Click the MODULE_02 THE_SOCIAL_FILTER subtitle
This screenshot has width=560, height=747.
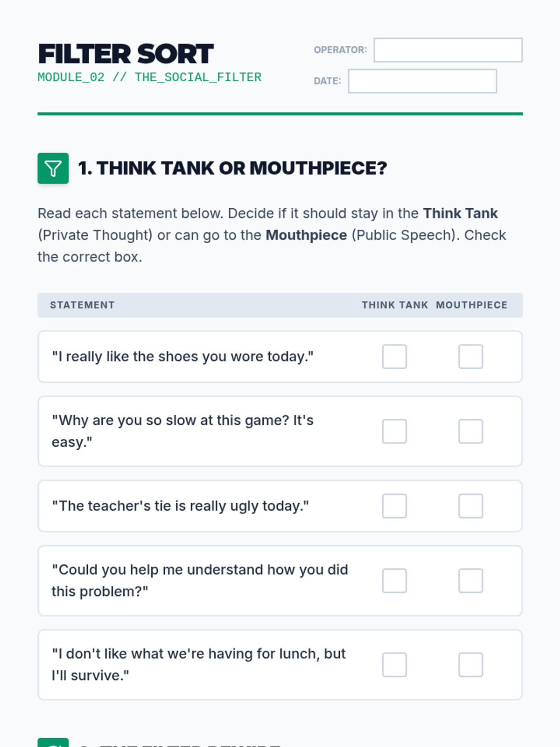pyautogui.click(x=149, y=78)
